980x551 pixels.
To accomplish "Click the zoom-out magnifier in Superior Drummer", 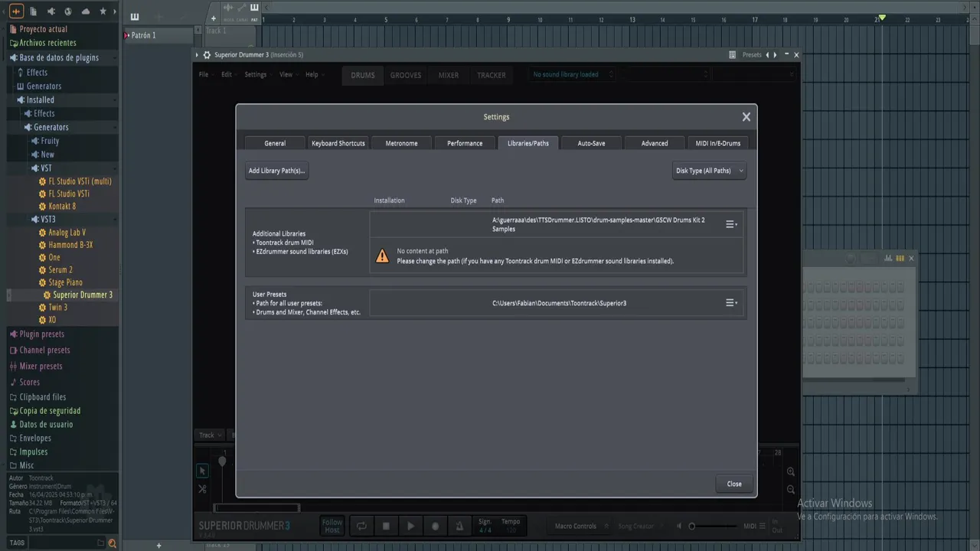I will 791,490.
